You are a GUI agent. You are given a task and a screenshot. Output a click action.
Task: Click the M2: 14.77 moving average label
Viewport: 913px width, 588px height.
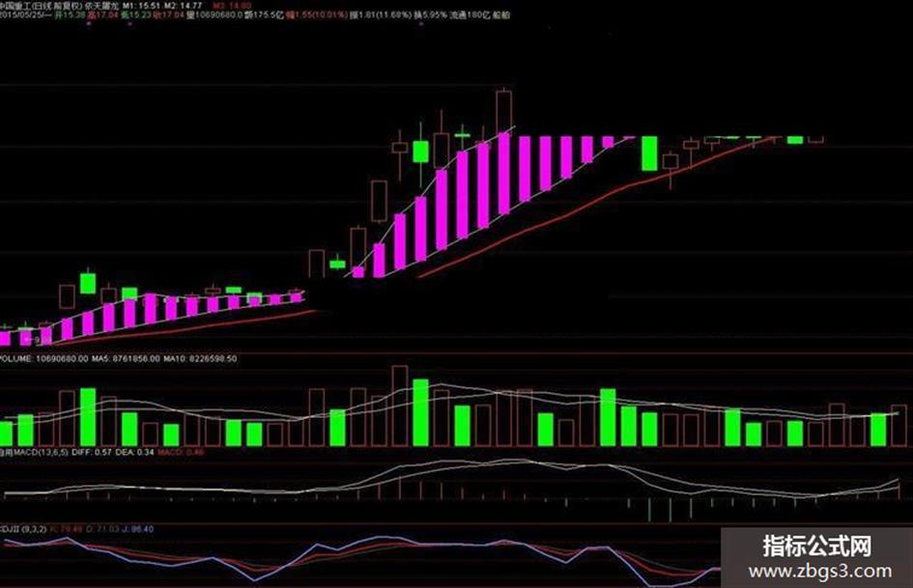(x=183, y=6)
